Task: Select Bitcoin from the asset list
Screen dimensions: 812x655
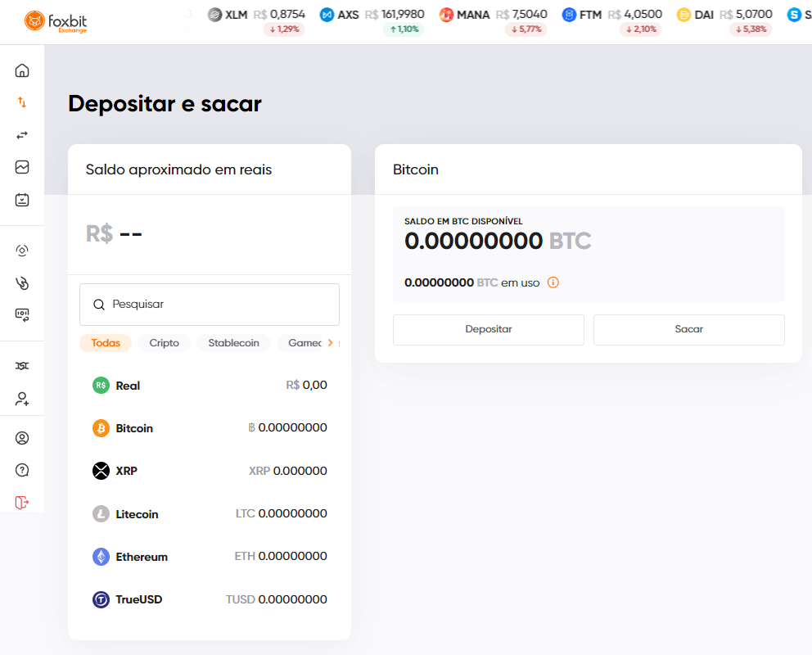Action: 133,427
